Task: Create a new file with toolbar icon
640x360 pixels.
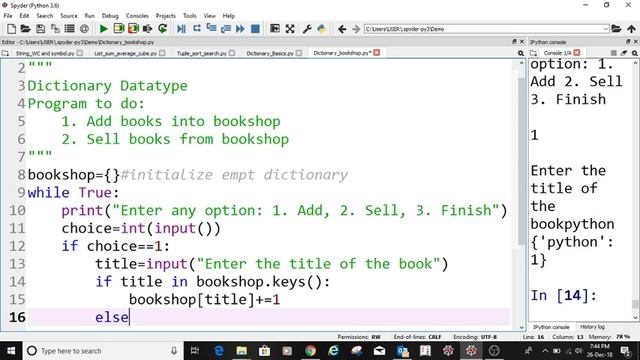Action: (x=11, y=29)
